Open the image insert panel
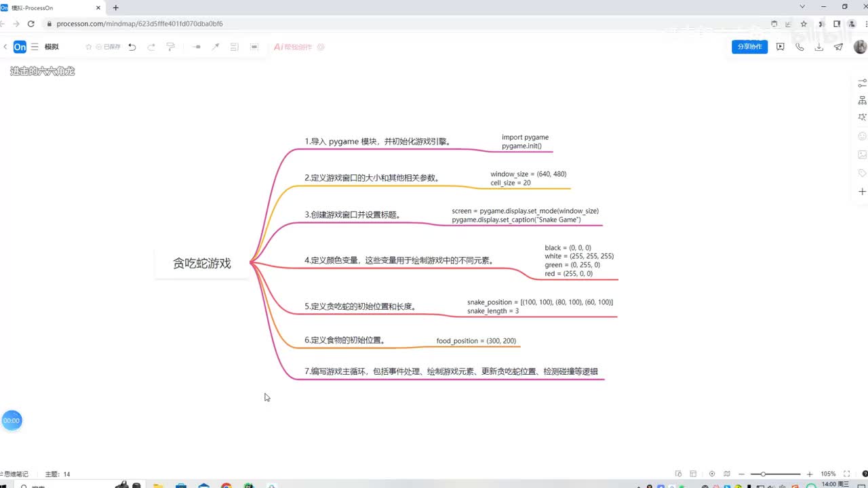 click(x=863, y=155)
